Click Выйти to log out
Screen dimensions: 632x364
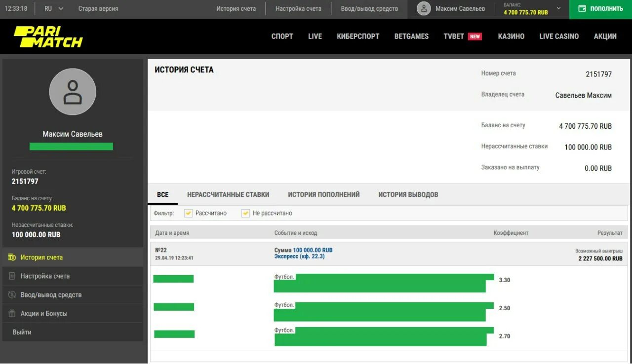click(22, 332)
